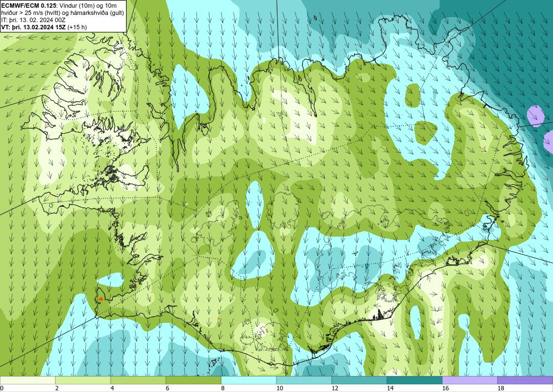Click the medium green 4–6 m/s legend swatch
The width and height of the screenshot is (553, 392).
pyautogui.click(x=138, y=380)
